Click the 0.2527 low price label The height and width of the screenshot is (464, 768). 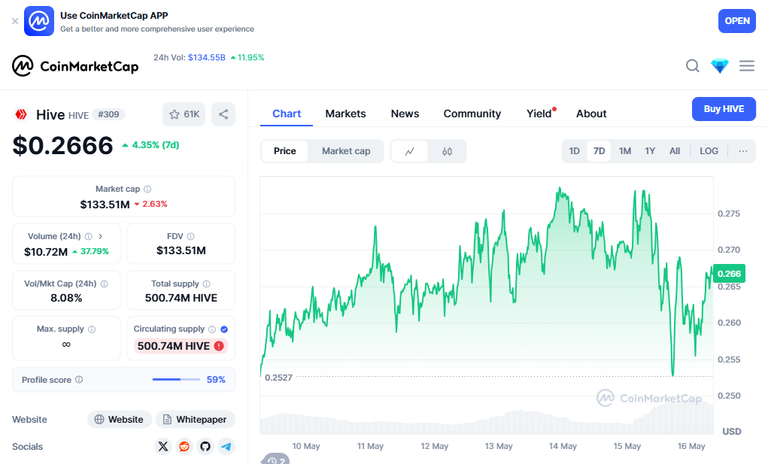coord(278,377)
